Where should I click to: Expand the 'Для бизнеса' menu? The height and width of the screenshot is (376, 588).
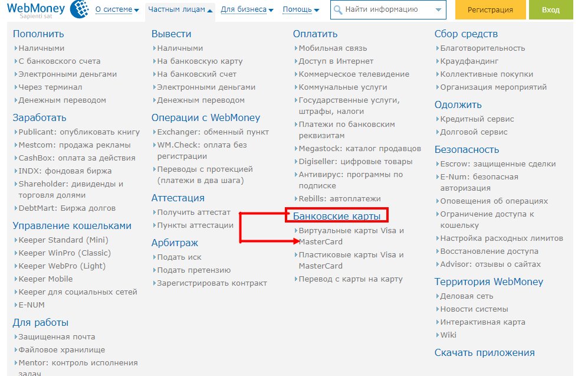coord(247,10)
